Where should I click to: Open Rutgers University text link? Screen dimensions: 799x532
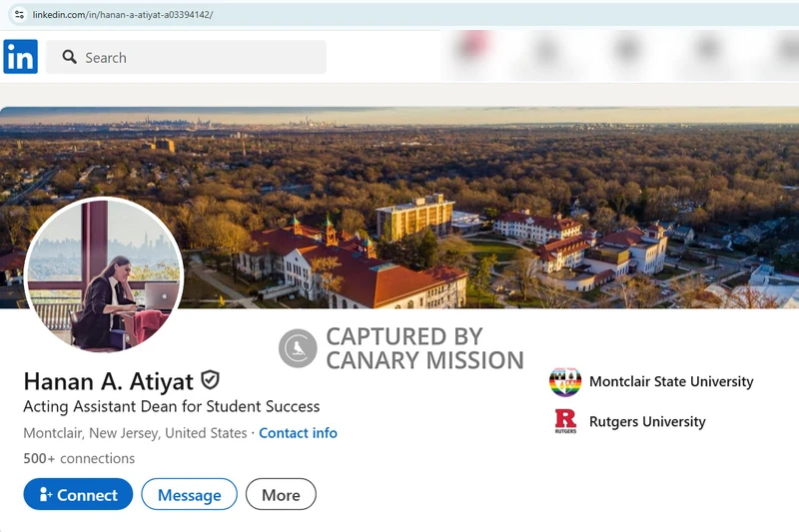tap(647, 421)
